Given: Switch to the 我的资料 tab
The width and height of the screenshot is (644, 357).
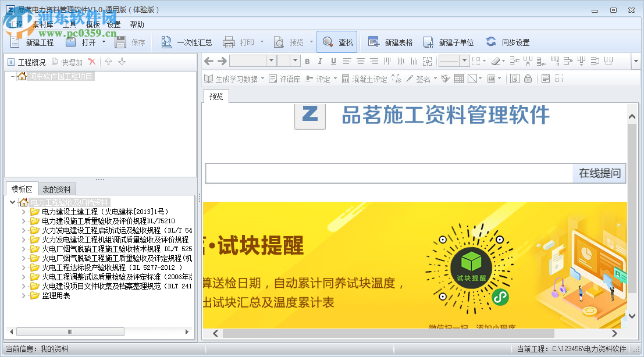Looking at the screenshot, I should 57,189.
